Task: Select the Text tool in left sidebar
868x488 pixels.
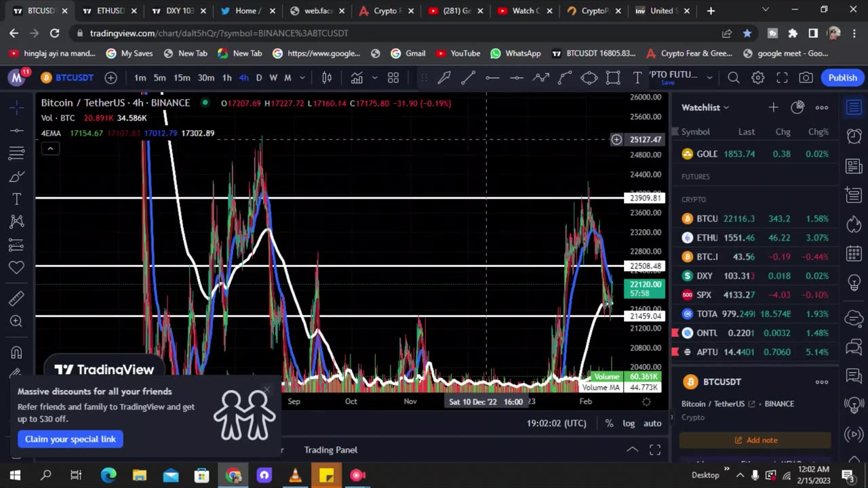Action: [17, 199]
